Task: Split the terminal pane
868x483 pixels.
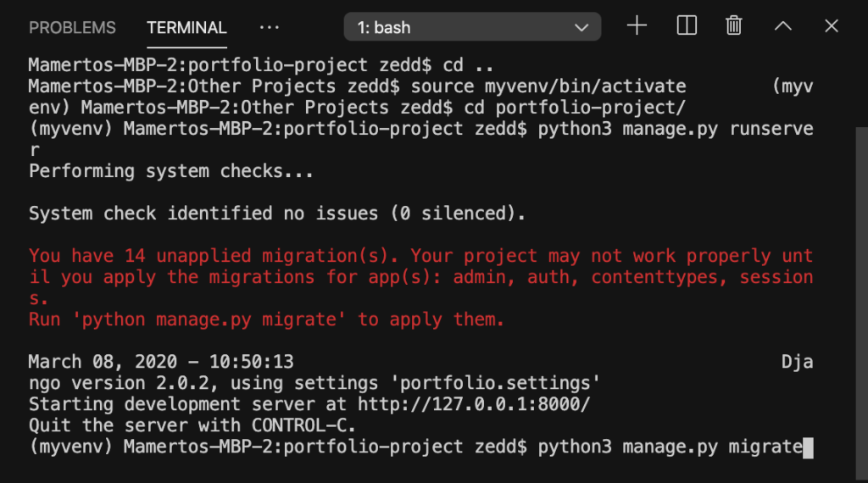Action: pos(687,26)
